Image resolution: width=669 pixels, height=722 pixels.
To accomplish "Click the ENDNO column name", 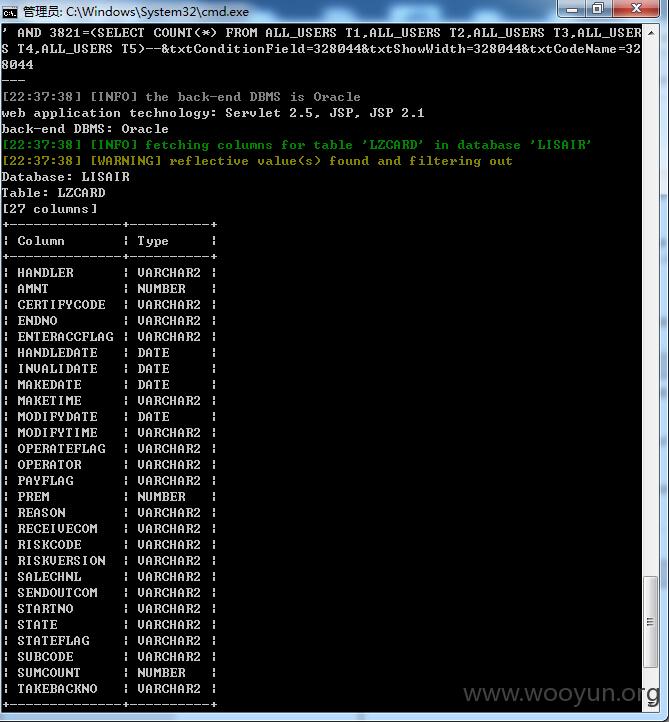I will [37, 320].
